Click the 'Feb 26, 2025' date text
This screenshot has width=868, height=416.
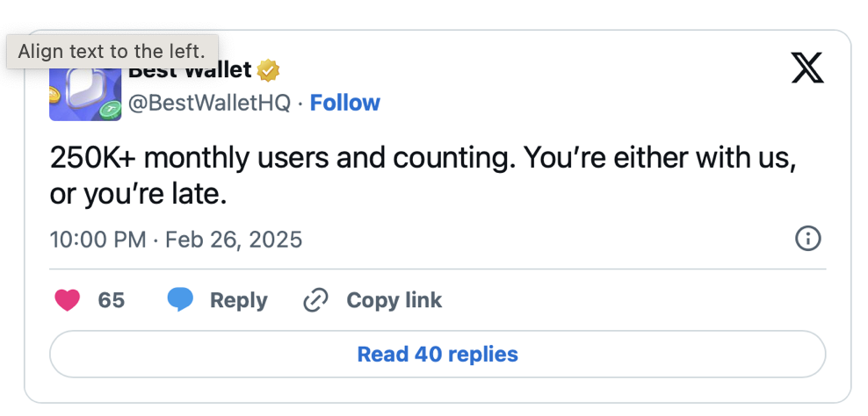[235, 240]
